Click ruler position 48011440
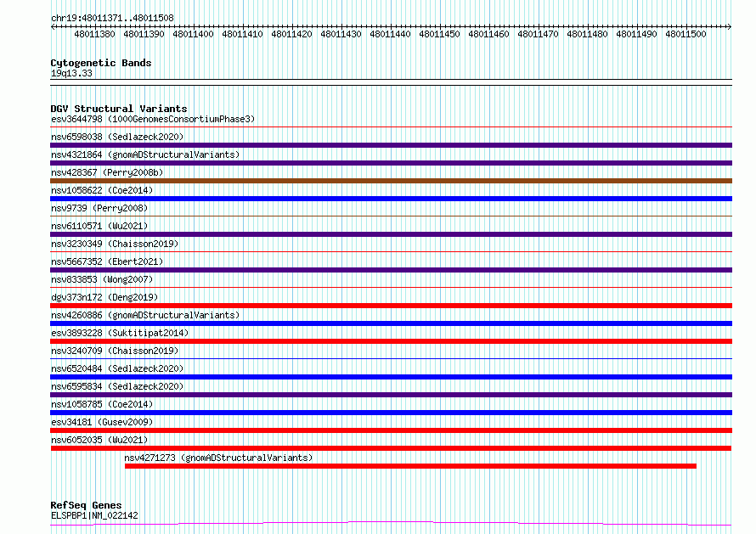This screenshot has width=756, height=534. coord(390,34)
